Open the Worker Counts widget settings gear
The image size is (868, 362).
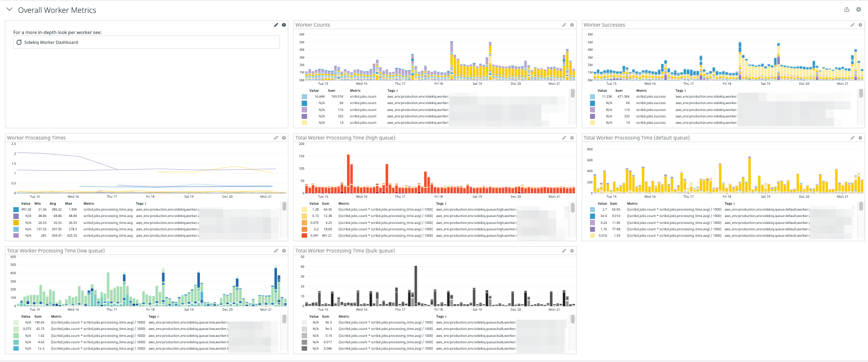[572, 25]
